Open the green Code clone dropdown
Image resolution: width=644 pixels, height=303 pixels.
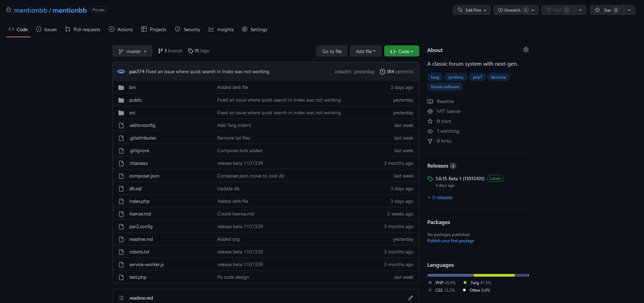point(402,51)
